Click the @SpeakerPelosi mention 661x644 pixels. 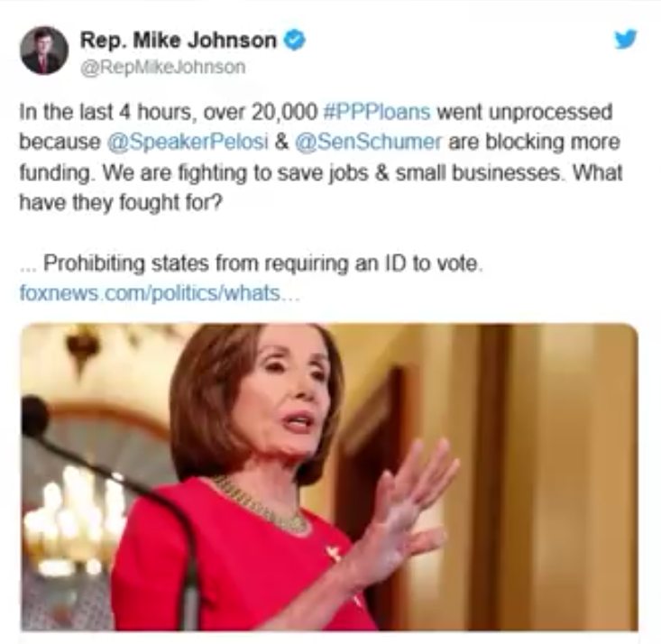[188, 142]
